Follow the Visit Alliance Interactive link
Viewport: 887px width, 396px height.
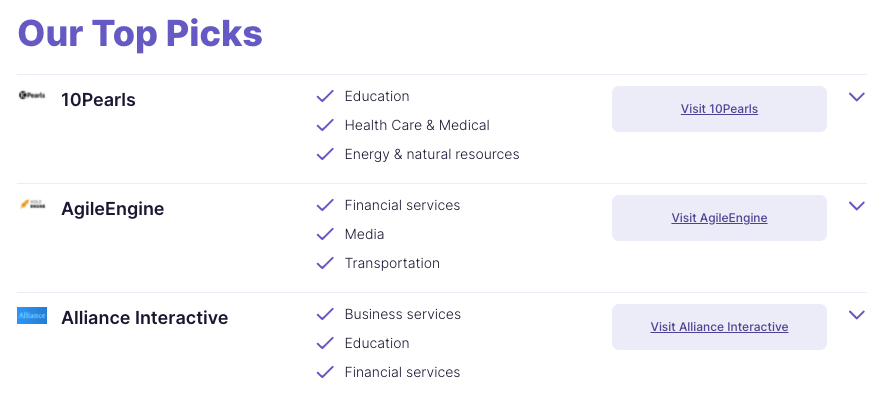point(719,327)
